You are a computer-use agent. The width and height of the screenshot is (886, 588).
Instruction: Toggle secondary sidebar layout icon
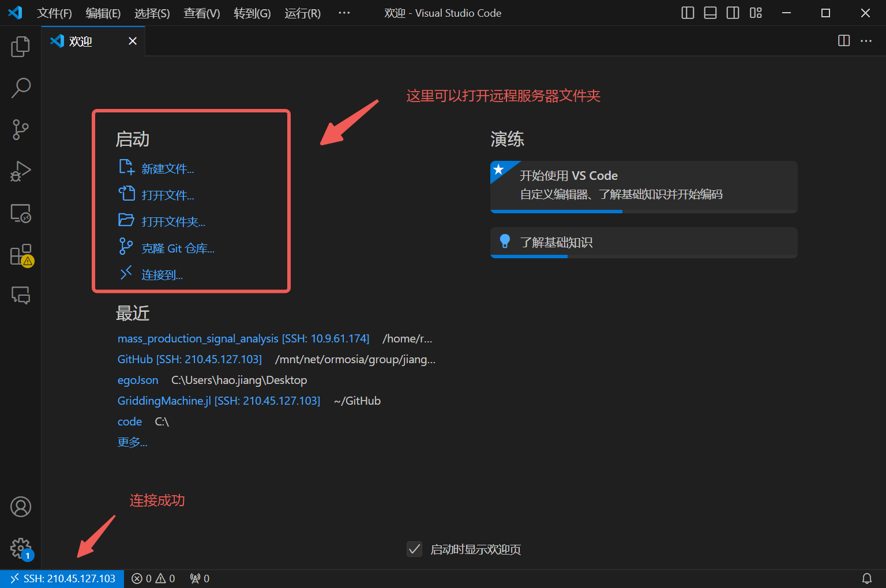(x=733, y=13)
